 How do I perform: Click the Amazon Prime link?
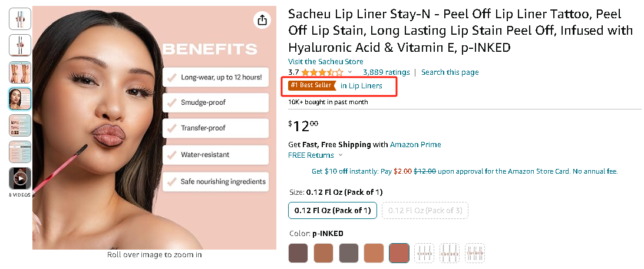[x=415, y=145]
